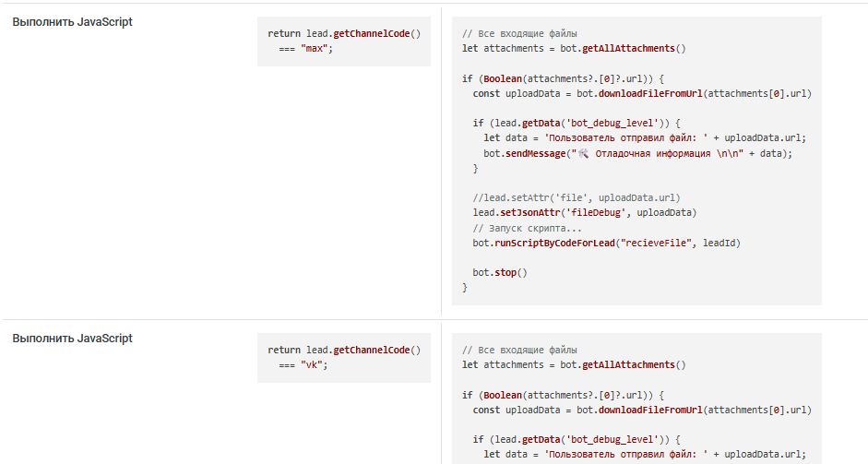The width and height of the screenshot is (868, 464).
Task: Click downloadFileFromUrl in the vk-channel script
Action: pos(650,410)
